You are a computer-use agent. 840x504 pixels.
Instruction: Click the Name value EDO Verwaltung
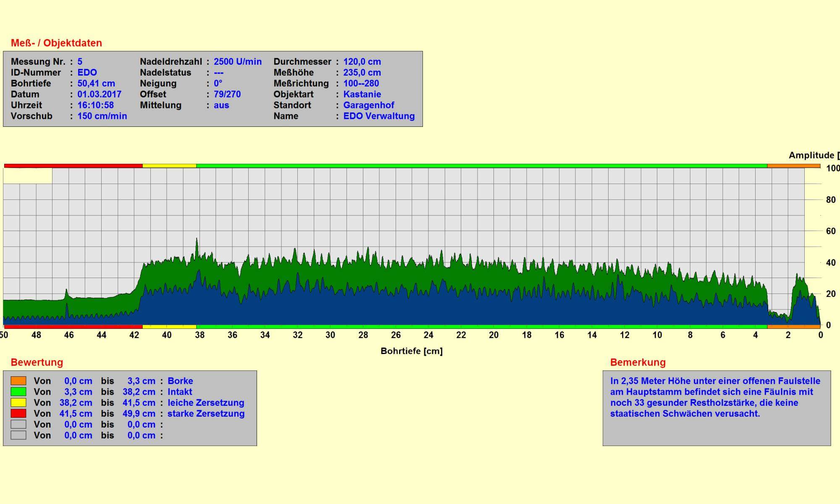(x=379, y=116)
